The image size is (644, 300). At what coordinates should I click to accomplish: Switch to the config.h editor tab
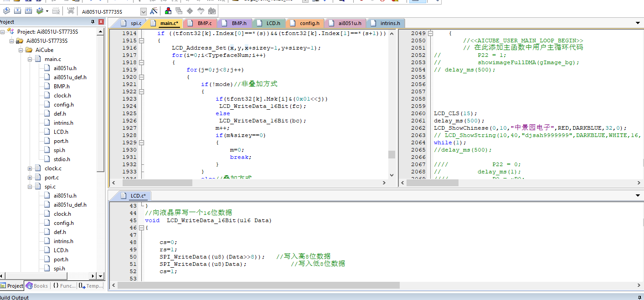click(304, 23)
